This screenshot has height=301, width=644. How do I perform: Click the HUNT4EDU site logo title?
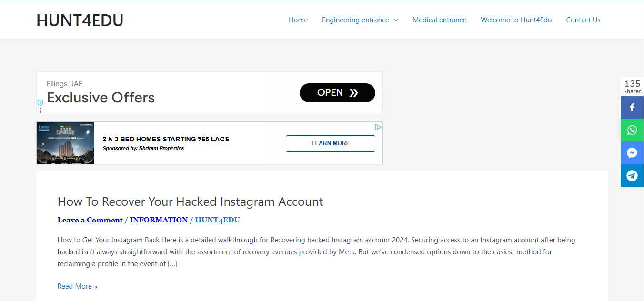pyautogui.click(x=80, y=20)
